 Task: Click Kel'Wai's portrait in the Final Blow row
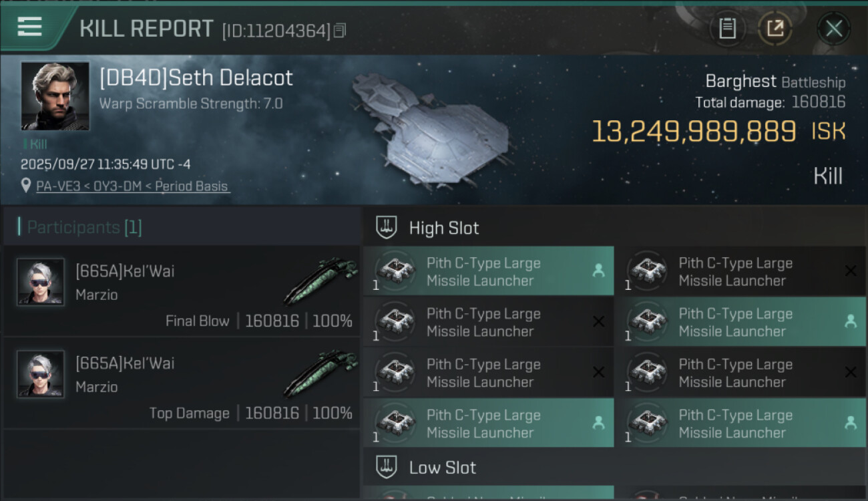coord(41,282)
